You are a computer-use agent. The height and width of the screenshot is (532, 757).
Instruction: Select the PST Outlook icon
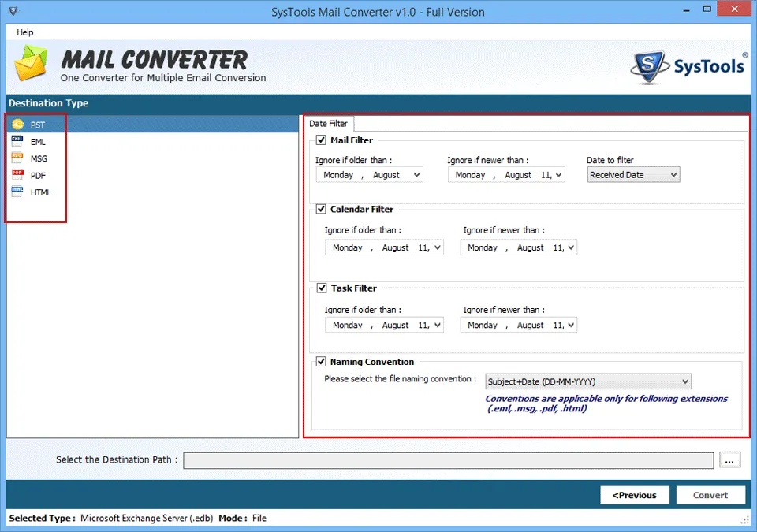coord(18,125)
